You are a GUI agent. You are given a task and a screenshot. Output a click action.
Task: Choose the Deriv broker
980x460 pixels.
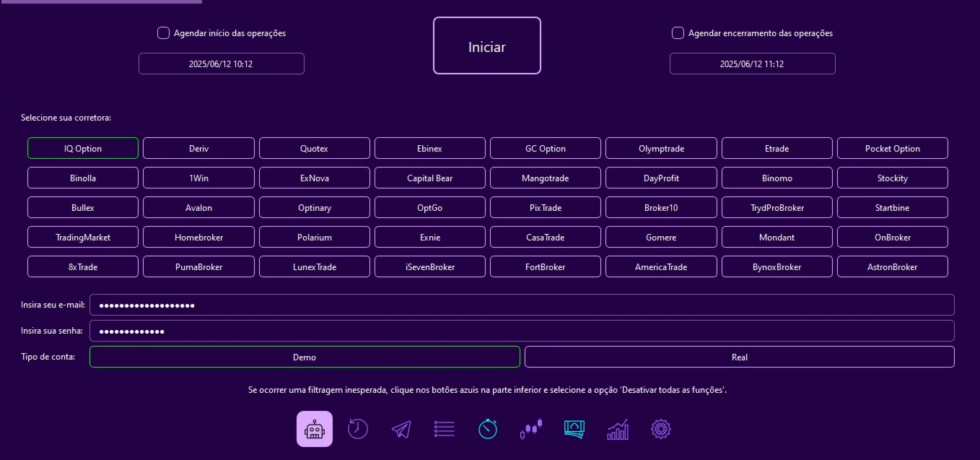click(198, 148)
